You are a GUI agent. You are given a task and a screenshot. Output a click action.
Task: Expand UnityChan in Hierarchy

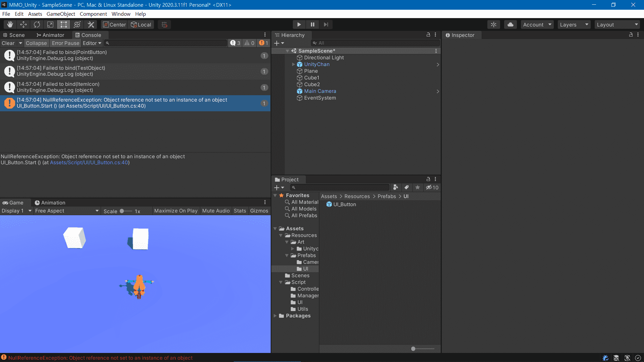pos(293,64)
